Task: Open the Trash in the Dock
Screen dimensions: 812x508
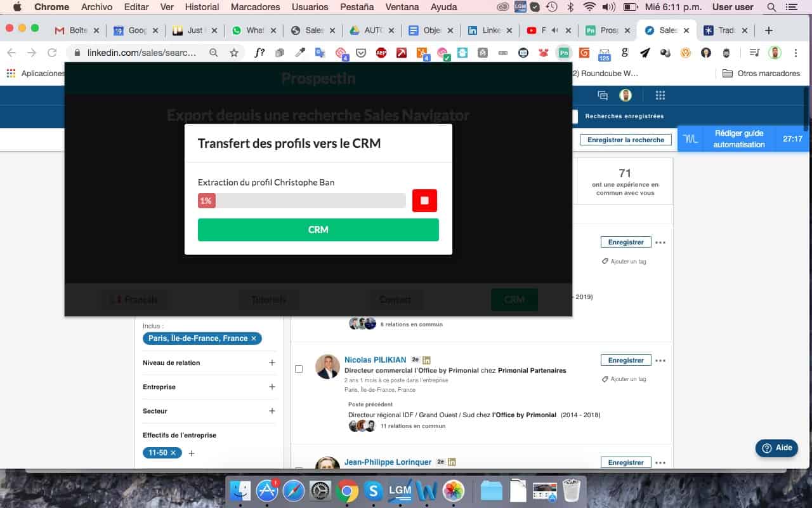Action: click(572, 490)
